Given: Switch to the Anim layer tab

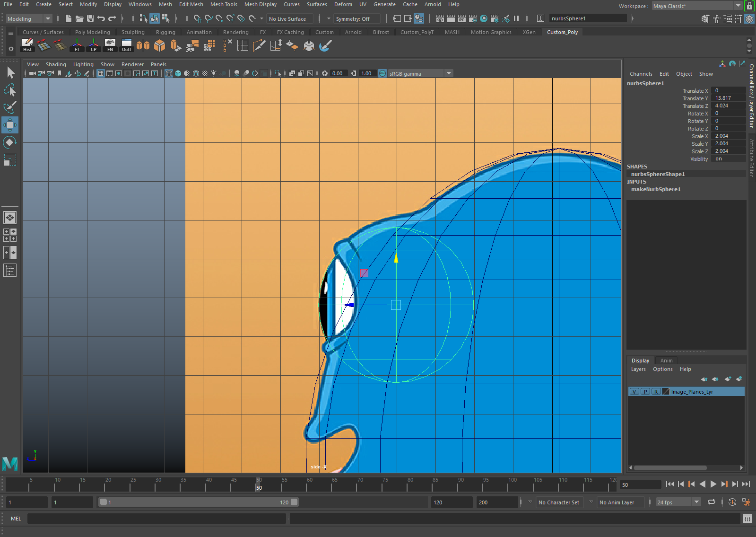Looking at the screenshot, I should point(666,361).
